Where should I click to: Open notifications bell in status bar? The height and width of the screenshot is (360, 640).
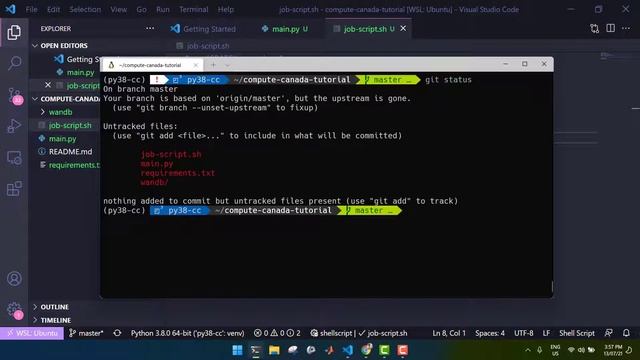click(x=626, y=333)
